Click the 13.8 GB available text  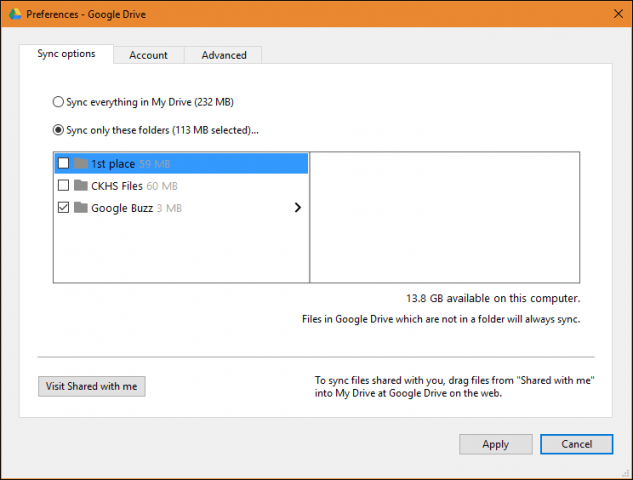tap(493, 298)
